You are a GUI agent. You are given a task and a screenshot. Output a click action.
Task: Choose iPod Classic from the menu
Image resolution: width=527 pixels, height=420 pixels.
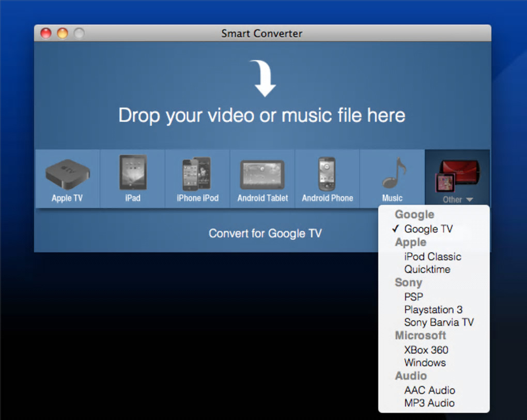click(433, 256)
